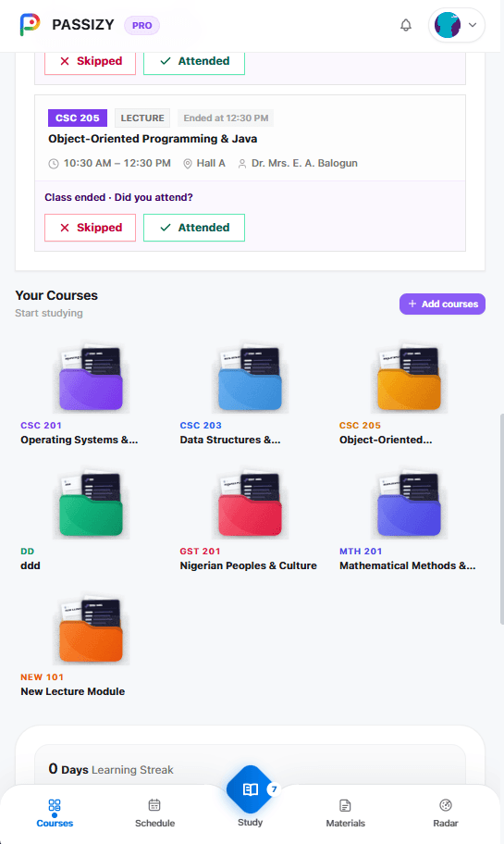The height and width of the screenshot is (844, 504).
Task: Click the Passizy logo icon
Action: pos(31,25)
